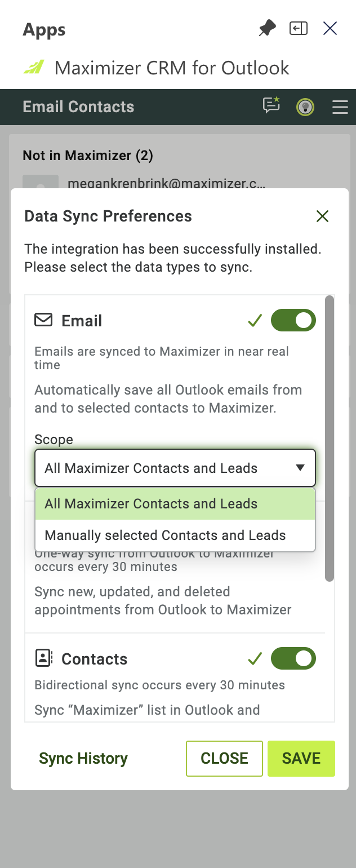Close the Data Sync Preferences dialog with X
This screenshot has width=356, height=868.
pos(322,216)
